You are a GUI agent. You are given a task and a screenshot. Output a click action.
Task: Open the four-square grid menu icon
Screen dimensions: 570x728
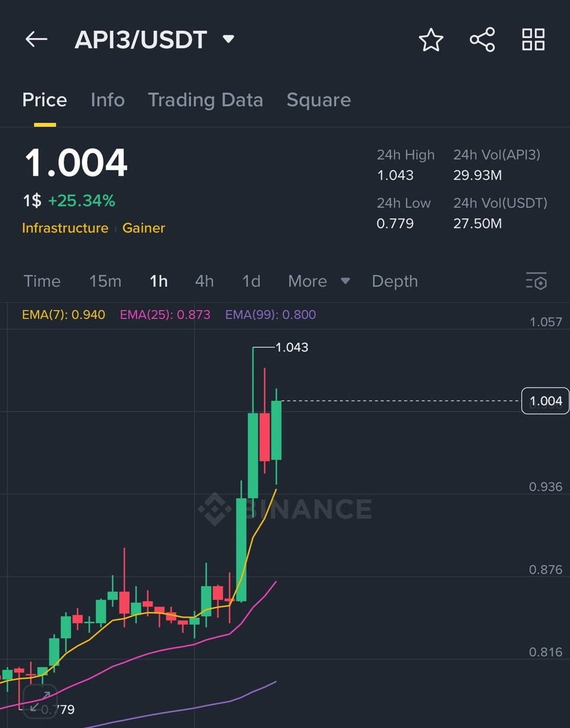click(534, 39)
